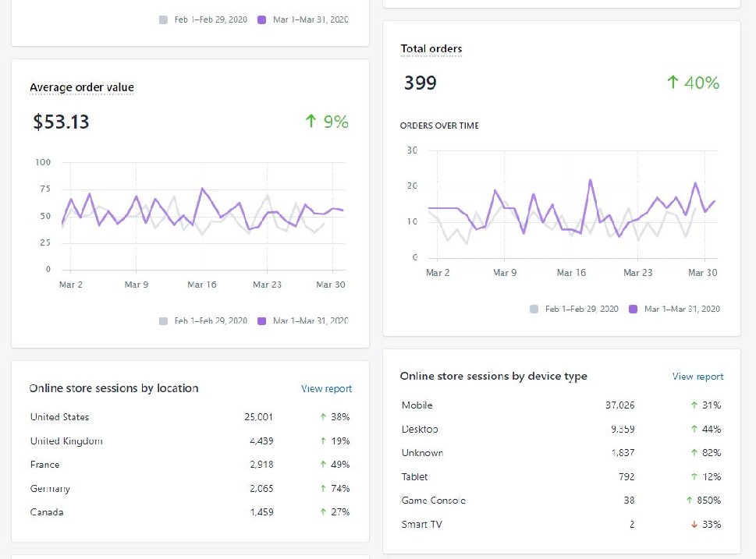Click the Mobile device row
Viewport: 756px width, 559px height.
(x=561, y=405)
